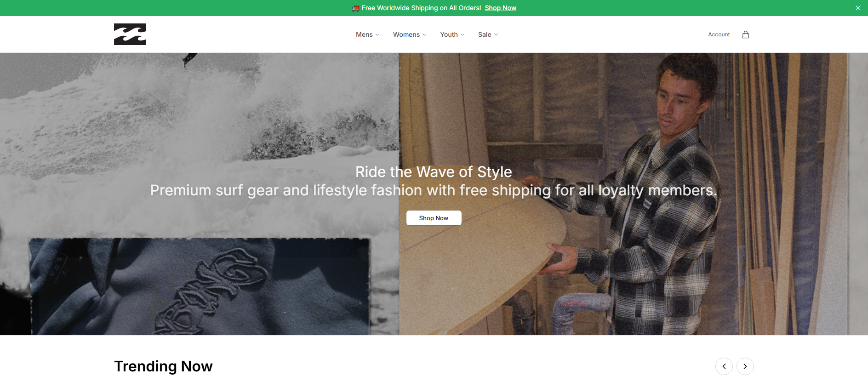Viewport: 868px width, 376px height.
Task: Click the Billabong wave logo
Action: click(x=130, y=34)
